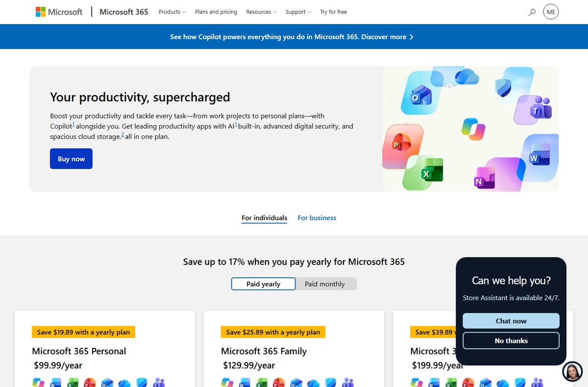Viewport: 588px width, 387px height.
Task: Open footnote 2 after cloud storage
Action: coord(122,135)
